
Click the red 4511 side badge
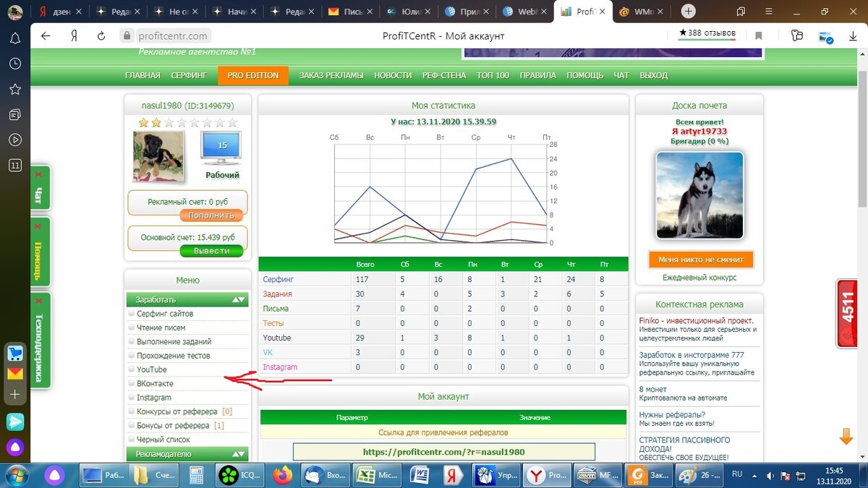pyautogui.click(x=847, y=314)
